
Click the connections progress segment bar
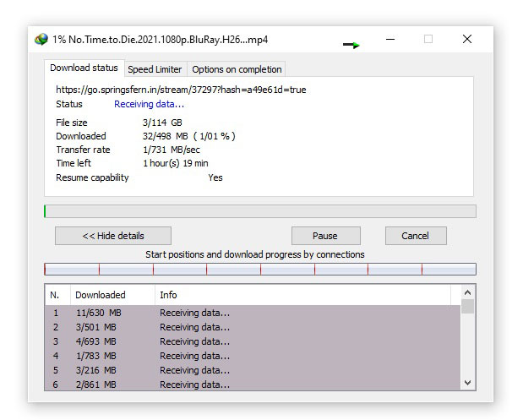(x=260, y=270)
